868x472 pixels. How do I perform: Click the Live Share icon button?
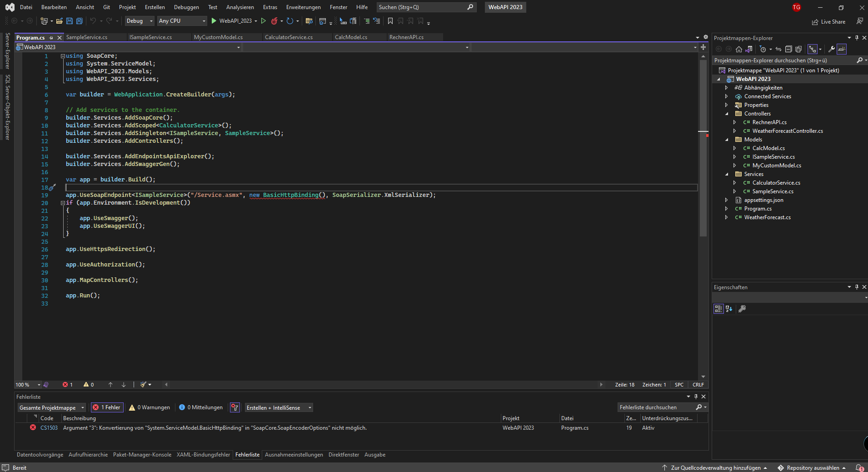[x=829, y=21]
